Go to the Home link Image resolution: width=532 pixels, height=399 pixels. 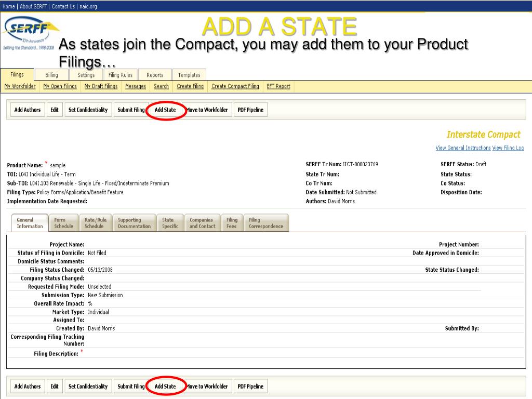click(8, 6)
